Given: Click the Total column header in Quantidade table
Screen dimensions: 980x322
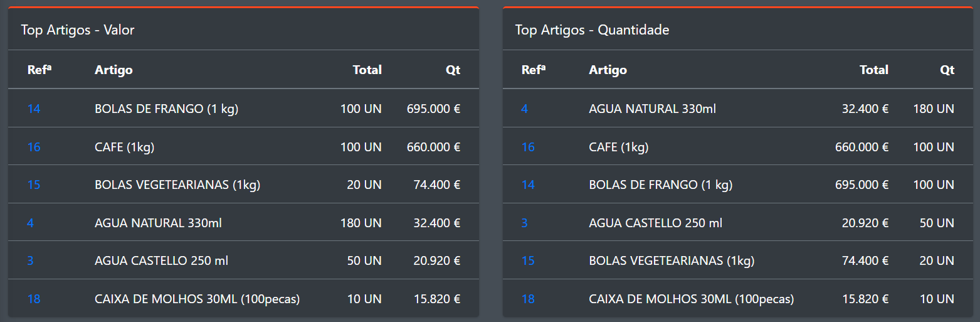Looking at the screenshot, I should pyautogui.click(x=874, y=70).
